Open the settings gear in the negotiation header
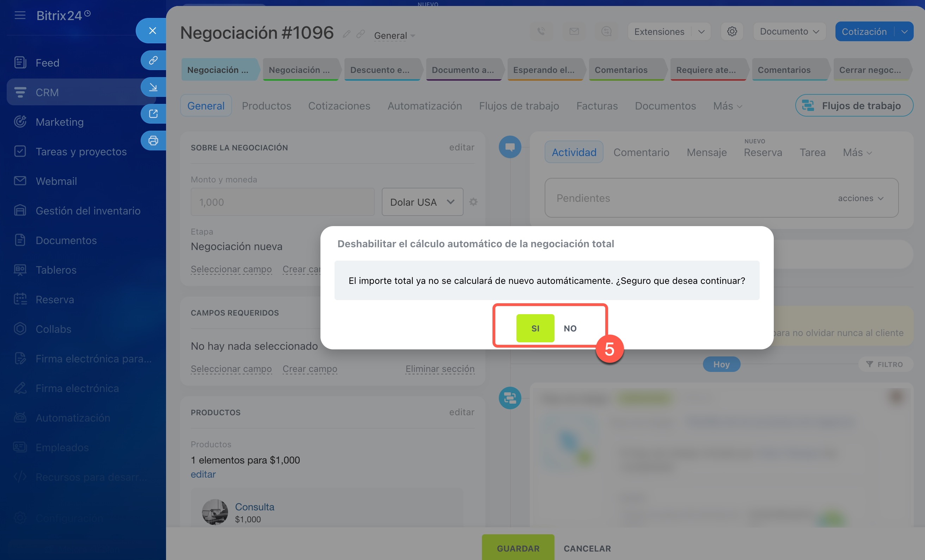 732,31
